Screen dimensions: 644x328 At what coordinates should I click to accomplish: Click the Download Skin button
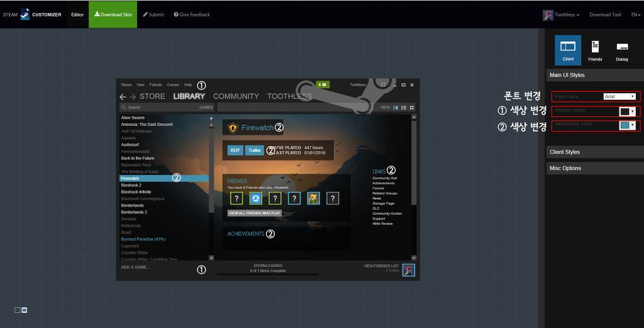tap(113, 14)
